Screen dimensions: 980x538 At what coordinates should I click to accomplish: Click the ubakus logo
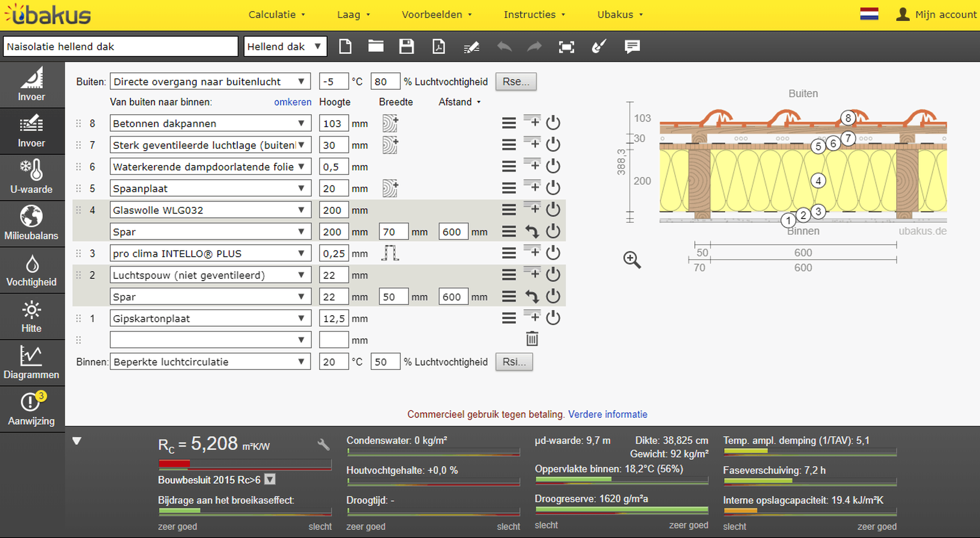pyautogui.click(x=47, y=15)
